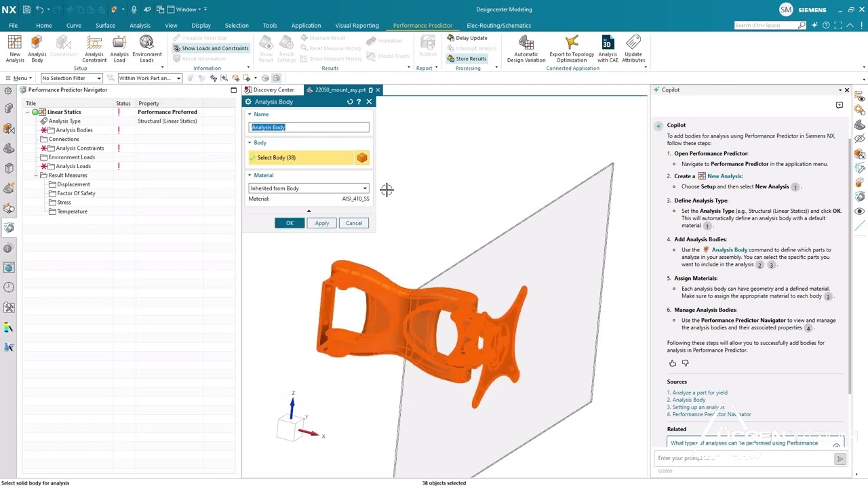868x488 pixels.
Task: Click the microphone voice command icon
Action: (x=134, y=9)
